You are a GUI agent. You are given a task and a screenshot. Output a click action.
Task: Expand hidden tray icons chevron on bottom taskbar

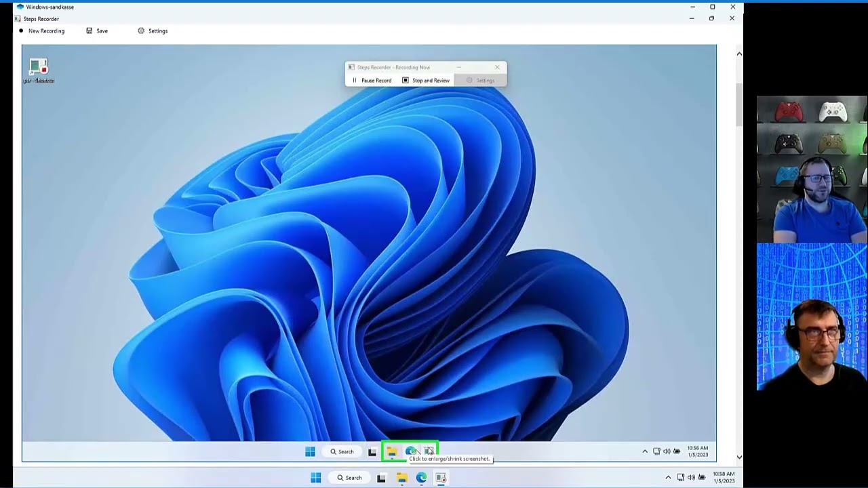pyautogui.click(x=668, y=478)
